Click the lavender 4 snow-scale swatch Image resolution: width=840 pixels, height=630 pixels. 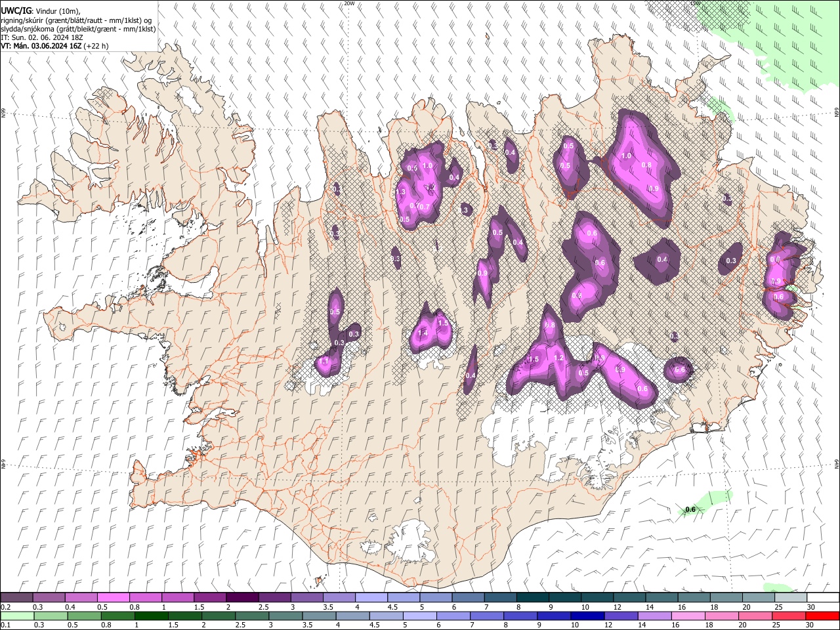371,598
